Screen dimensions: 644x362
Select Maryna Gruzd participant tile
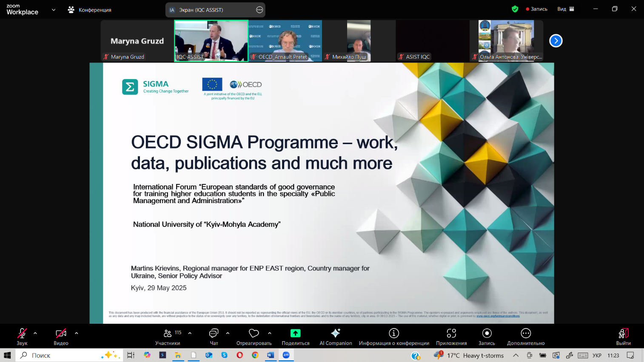(137, 41)
